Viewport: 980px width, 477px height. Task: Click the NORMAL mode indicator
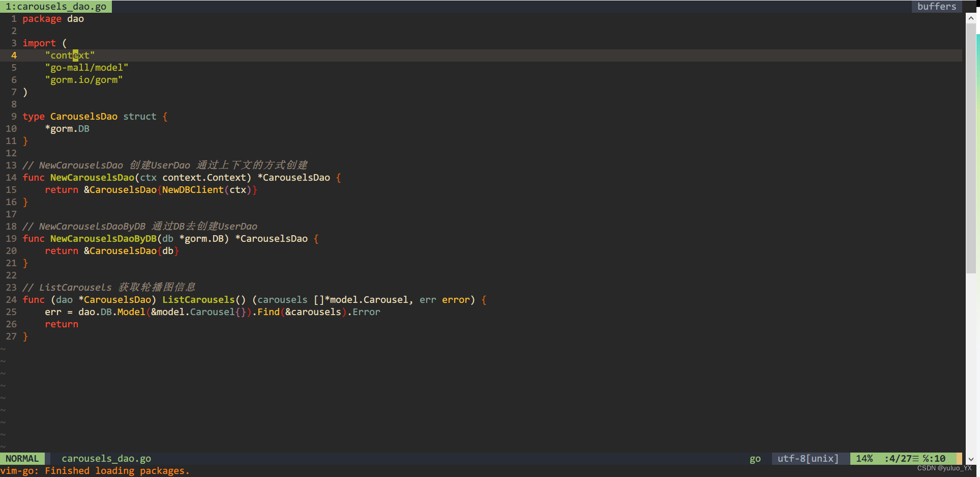22,459
